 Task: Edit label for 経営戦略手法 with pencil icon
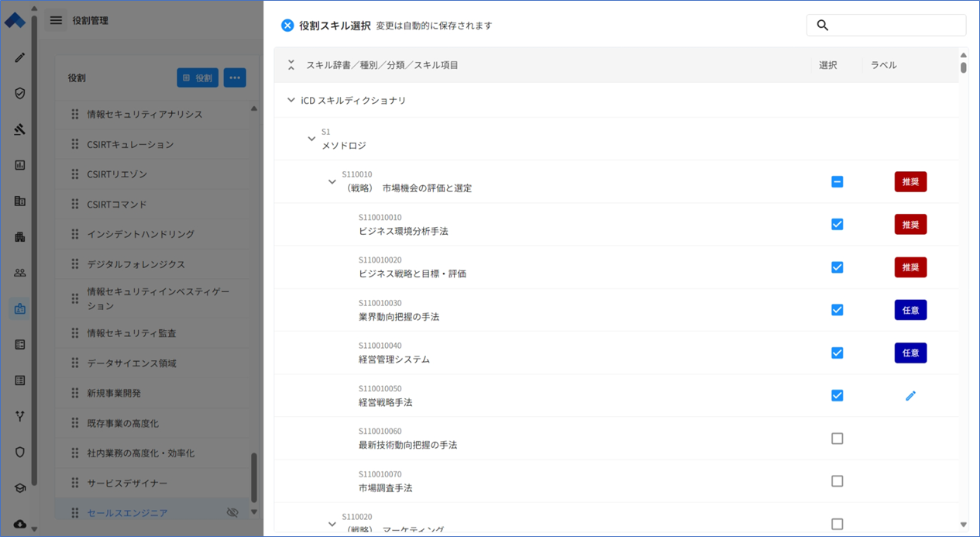point(910,396)
